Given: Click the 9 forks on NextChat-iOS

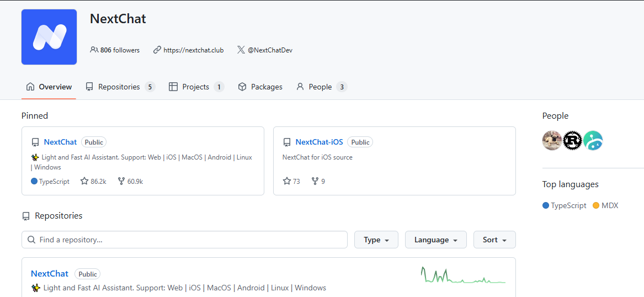Looking at the screenshot, I should tap(318, 181).
